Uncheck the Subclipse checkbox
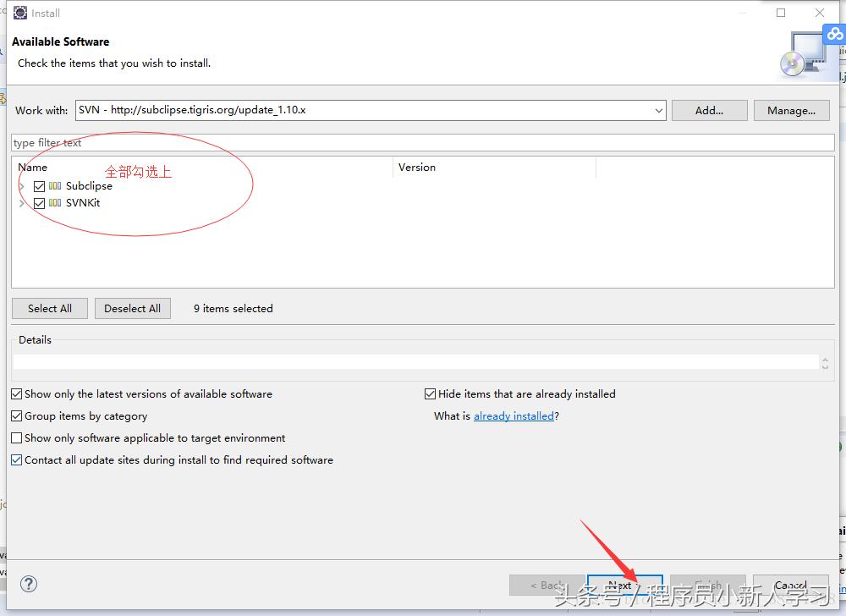 [39, 186]
